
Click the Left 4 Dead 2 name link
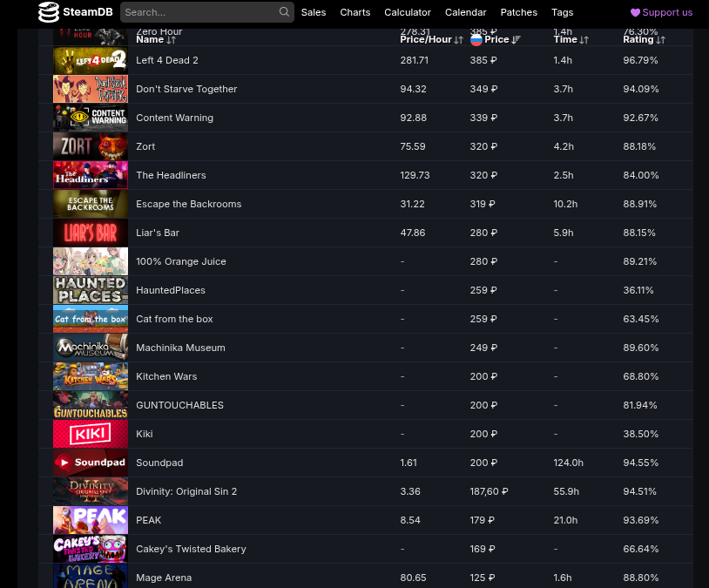coord(167,60)
